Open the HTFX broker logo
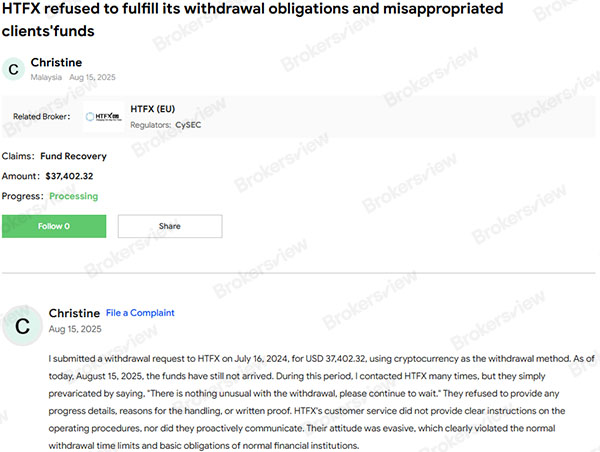This screenshot has height=452, width=600. pyautogui.click(x=104, y=117)
